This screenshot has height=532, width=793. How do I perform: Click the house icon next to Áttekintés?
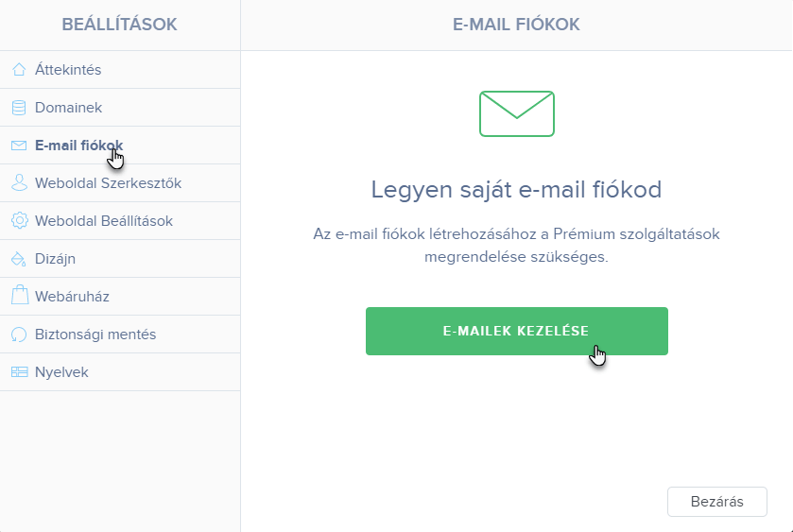click(x=19, y=69)
